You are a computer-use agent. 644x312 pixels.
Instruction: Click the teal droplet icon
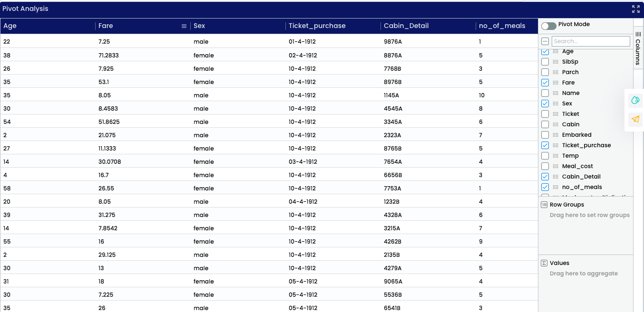pos(635,100)
